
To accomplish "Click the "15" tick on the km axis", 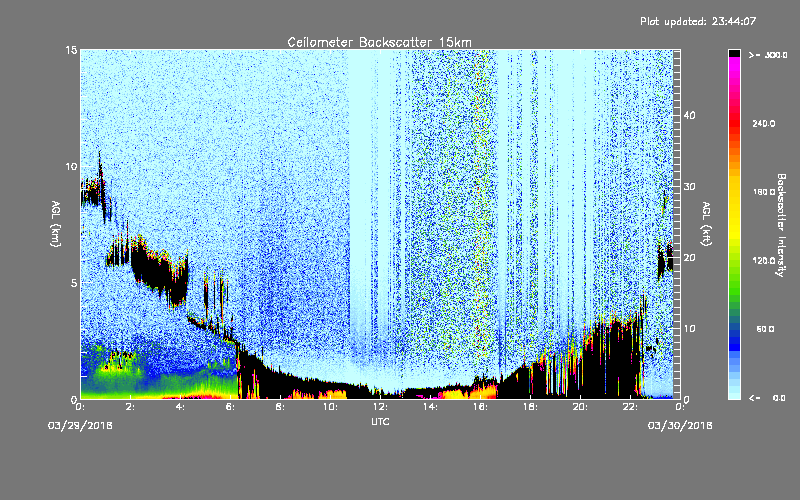I will (71, 50).
